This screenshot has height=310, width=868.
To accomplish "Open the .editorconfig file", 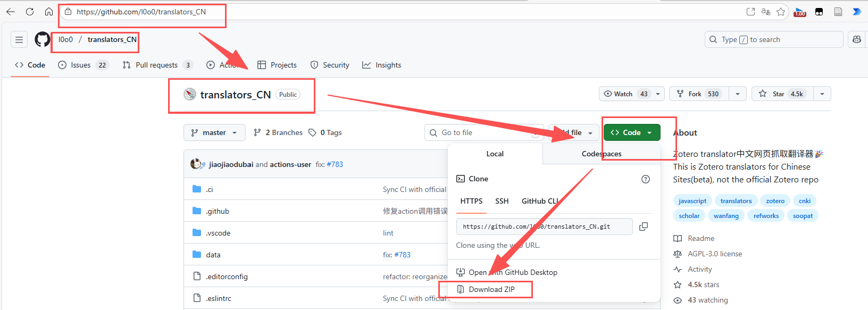I will 227,277.
